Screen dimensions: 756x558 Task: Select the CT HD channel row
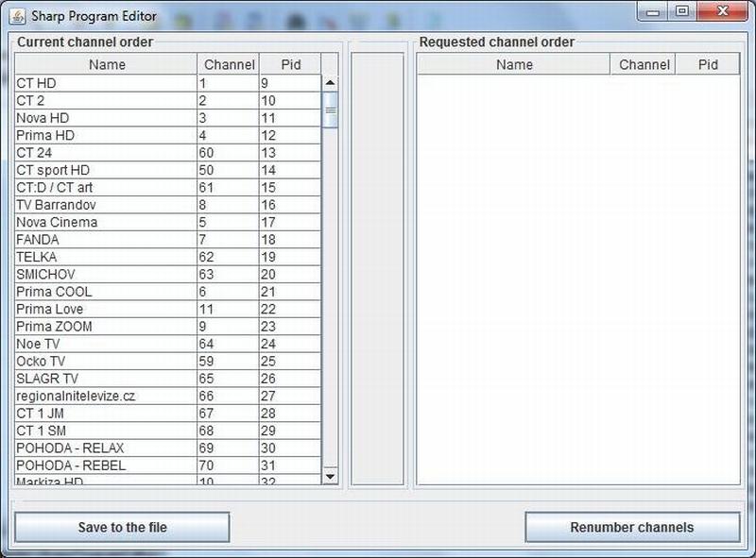click(104, 83)
